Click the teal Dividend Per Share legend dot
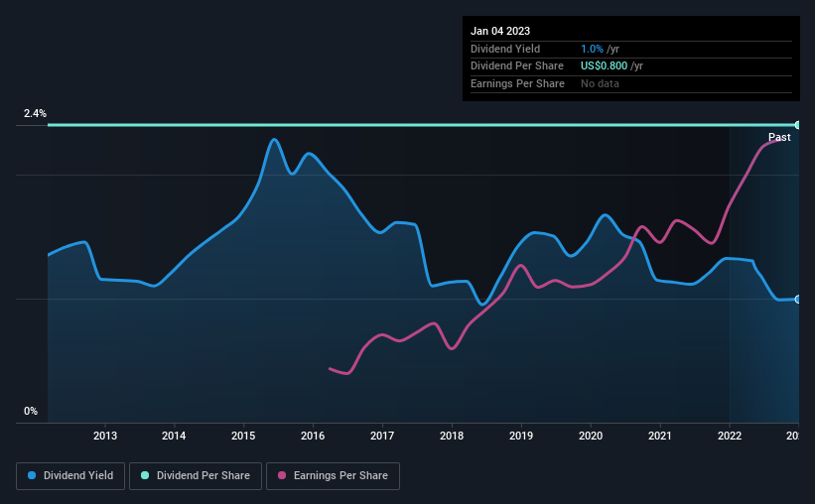815x504 pixels. (145, 475)
